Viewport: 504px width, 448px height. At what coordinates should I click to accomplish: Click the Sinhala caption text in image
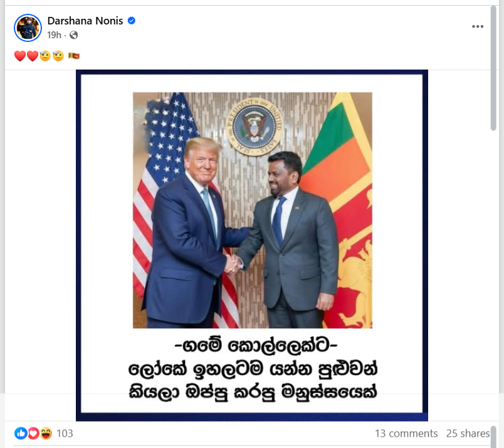(x=253, y=368)
